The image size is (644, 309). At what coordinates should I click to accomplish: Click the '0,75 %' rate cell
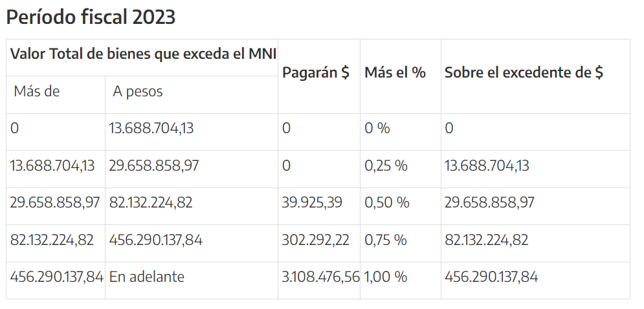coord(386,240)
